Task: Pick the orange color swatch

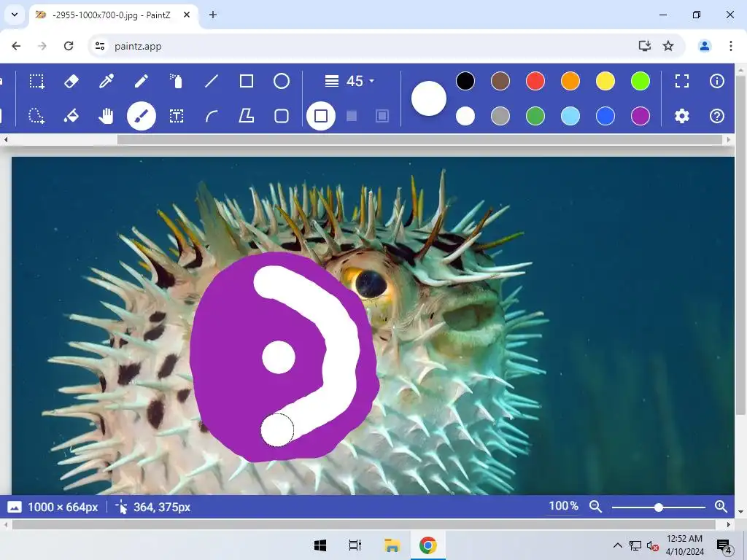Action: tap(570, 82)
